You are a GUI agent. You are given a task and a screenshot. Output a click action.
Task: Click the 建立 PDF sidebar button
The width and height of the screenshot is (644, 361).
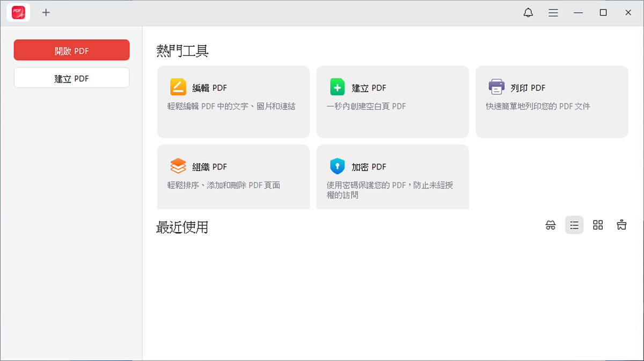click(71, 77)
